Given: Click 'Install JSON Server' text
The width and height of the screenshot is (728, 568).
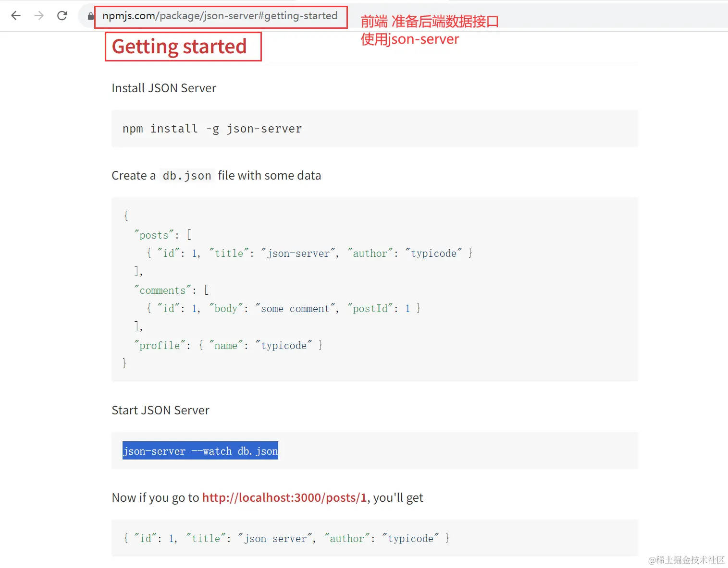Looking at the screenshot, I should pos(164,88).
